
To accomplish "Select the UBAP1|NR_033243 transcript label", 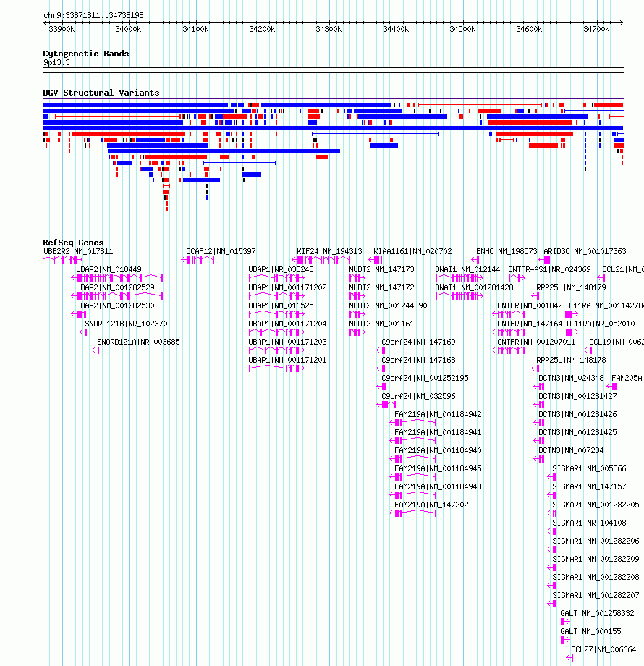I will [x=281, y=270].
